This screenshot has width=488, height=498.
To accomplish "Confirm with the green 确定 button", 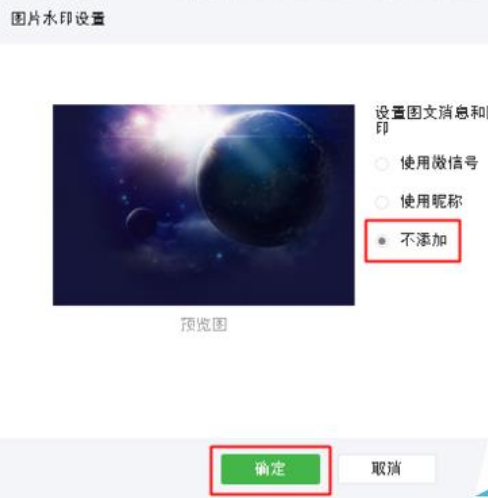I will pos(270,469).
